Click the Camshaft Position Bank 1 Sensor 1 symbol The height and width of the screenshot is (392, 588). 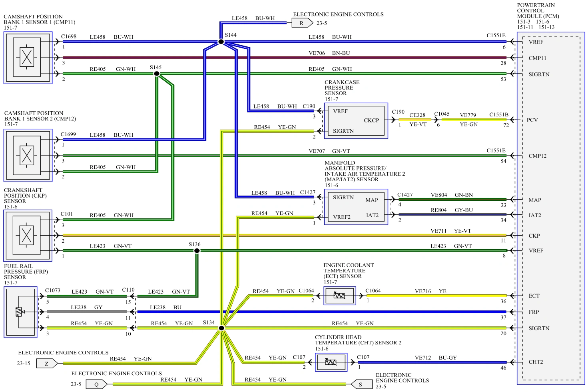click(x=28, y=58)
